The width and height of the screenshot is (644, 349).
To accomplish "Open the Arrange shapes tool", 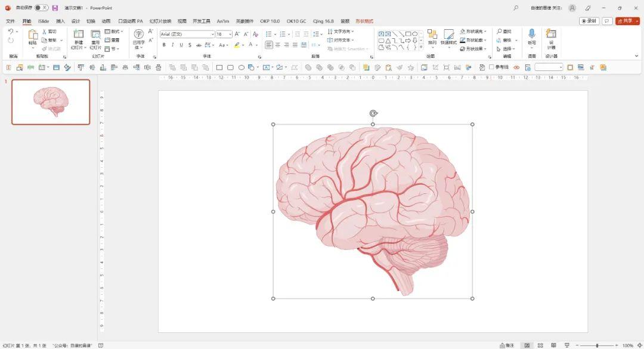I will point(432,36).
